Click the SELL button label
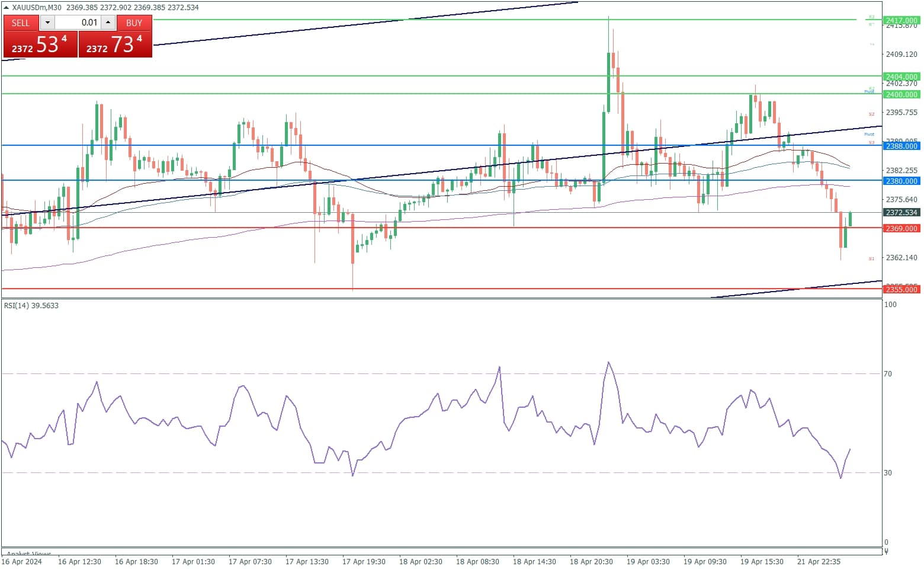 point(21,23)
